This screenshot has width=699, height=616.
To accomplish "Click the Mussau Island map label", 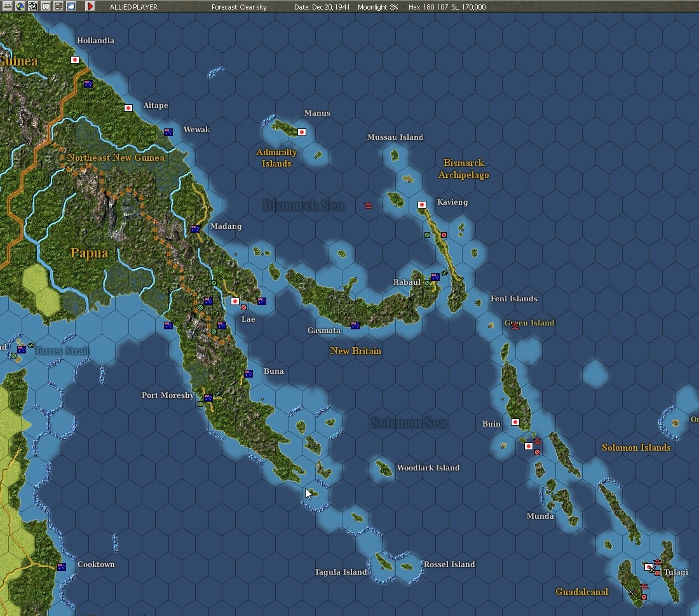I will coord(395,137).
